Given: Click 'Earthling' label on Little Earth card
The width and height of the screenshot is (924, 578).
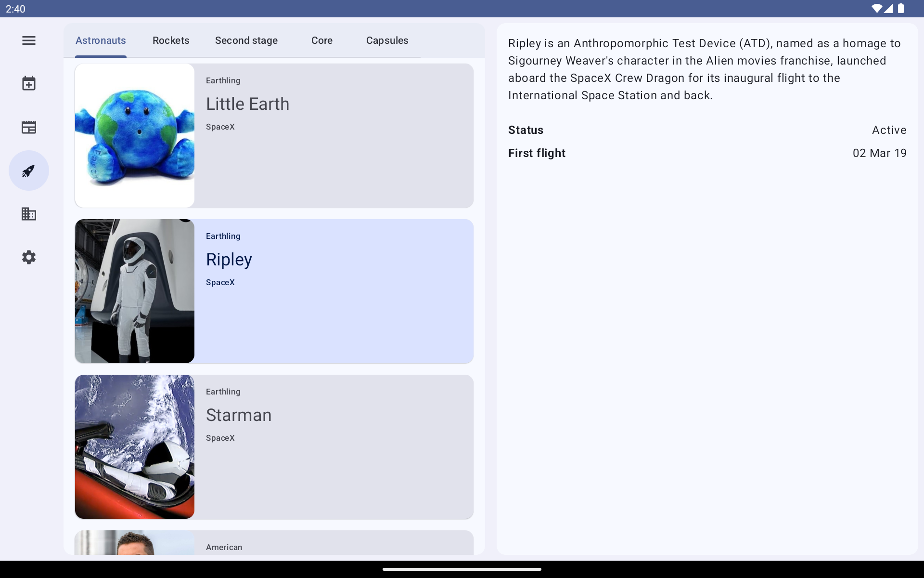Looking at the screenshot, I should point(223,80).
